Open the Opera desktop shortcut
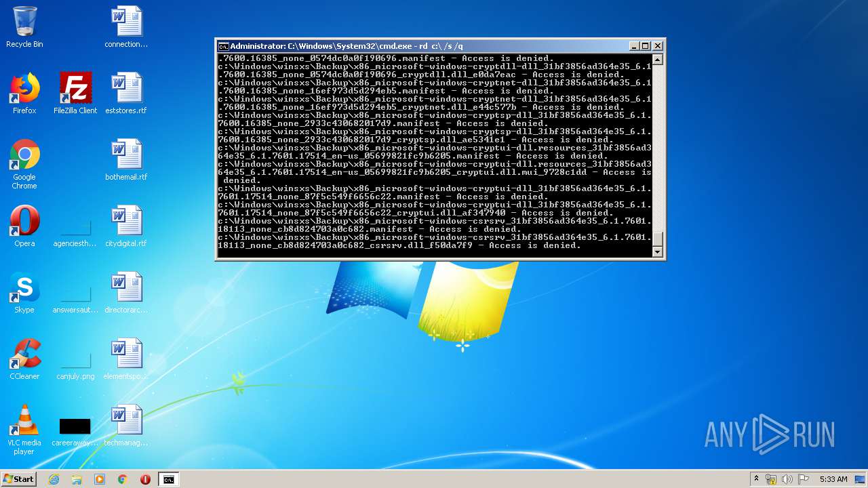The image size is (868, 488). point(24,226)
